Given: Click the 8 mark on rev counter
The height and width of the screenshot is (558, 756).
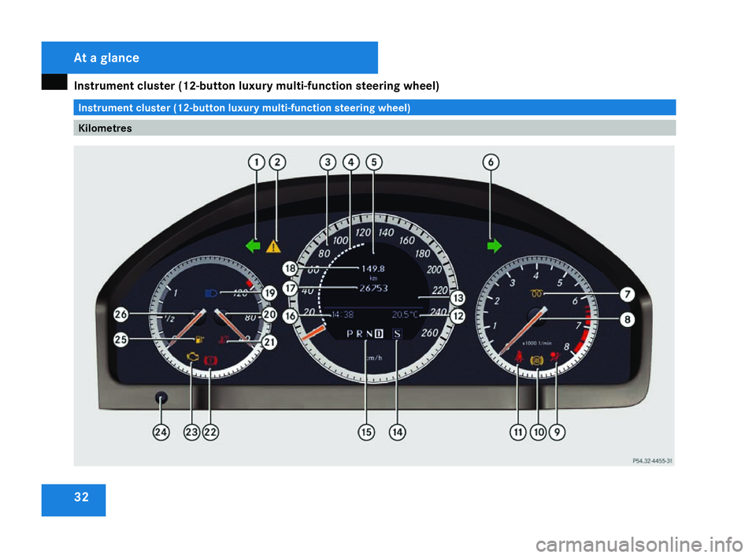Looking at the screenshot, I should pos(567,346).
